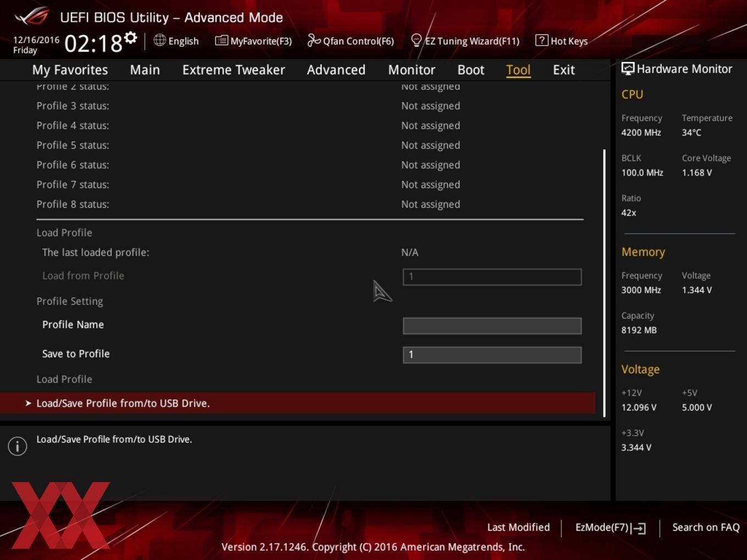Click the Qfan Control fan icon

click(x=314, y=40)
